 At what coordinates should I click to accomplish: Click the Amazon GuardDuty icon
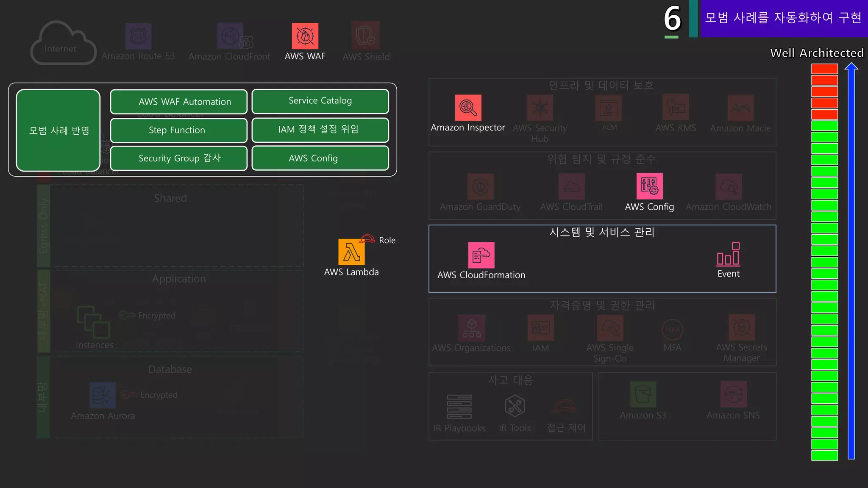[481, 186]
